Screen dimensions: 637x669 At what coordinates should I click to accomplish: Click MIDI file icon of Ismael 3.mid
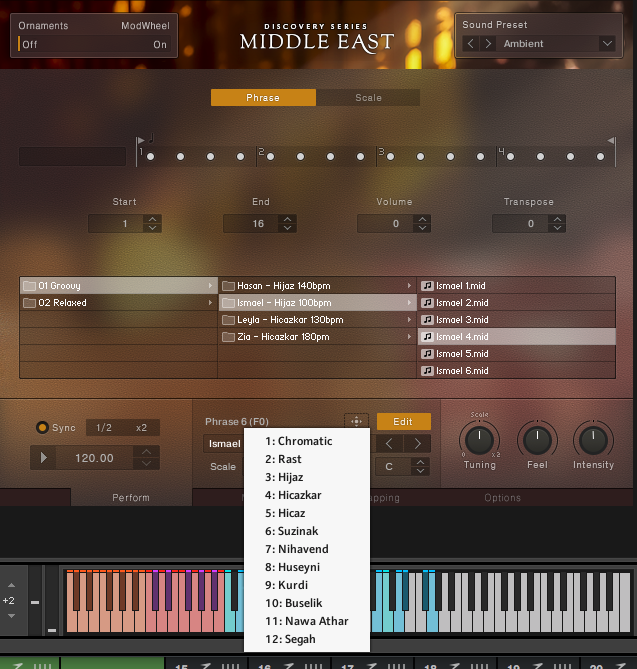coord(427,320)
